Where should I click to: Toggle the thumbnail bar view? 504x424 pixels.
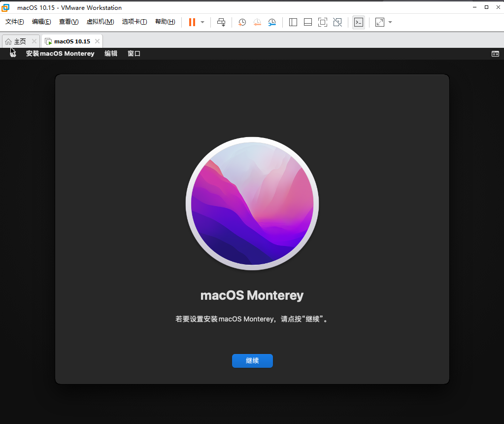tap(307, 22)
